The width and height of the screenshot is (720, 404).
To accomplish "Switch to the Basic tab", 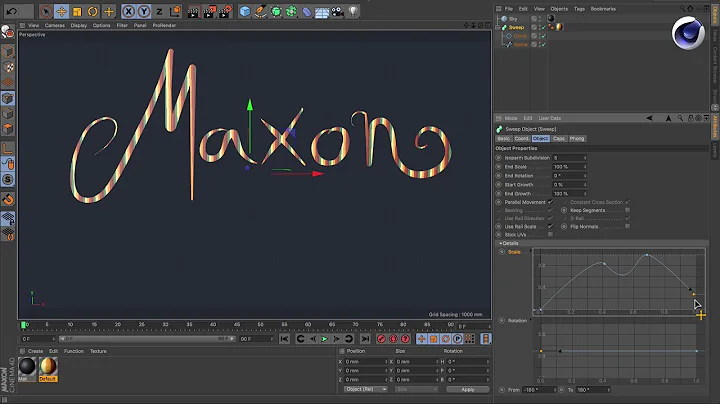I will coord(503,139).
